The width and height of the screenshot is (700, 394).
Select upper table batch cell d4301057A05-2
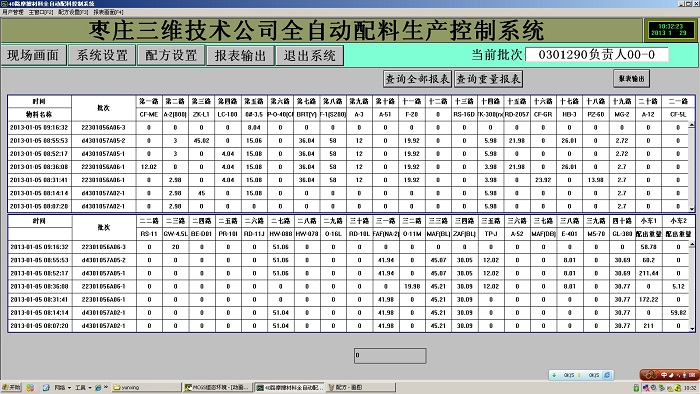[x=104, y=141]
